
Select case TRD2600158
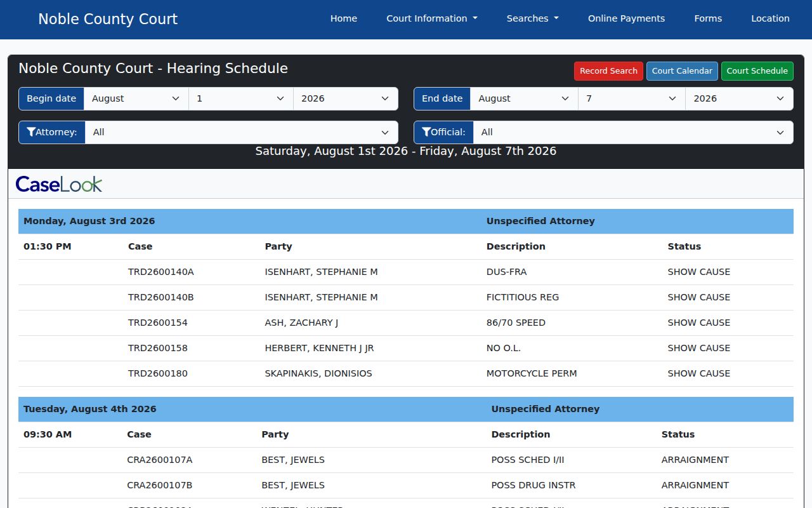(158, 348)
